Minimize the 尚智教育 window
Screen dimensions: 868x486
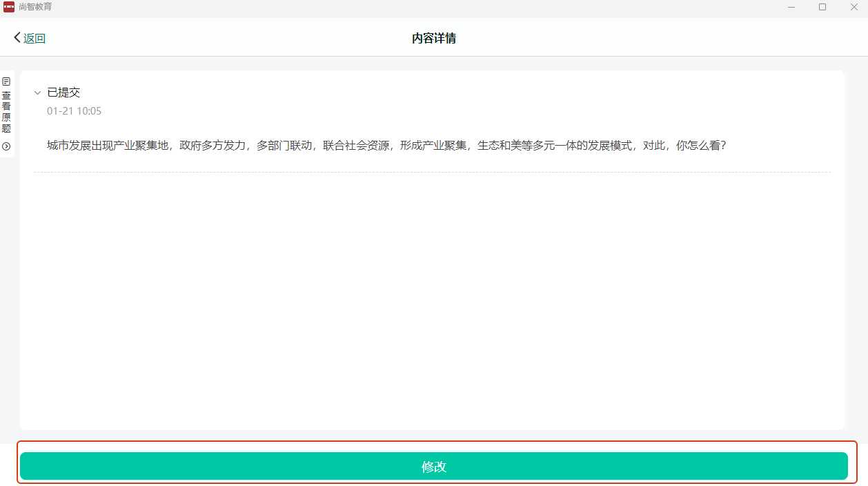791,7
